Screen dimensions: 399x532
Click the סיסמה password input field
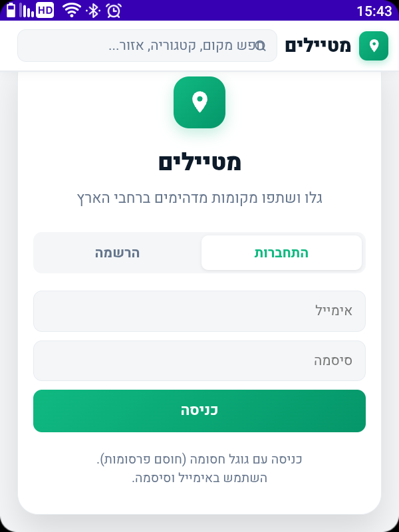coord(199,360)
